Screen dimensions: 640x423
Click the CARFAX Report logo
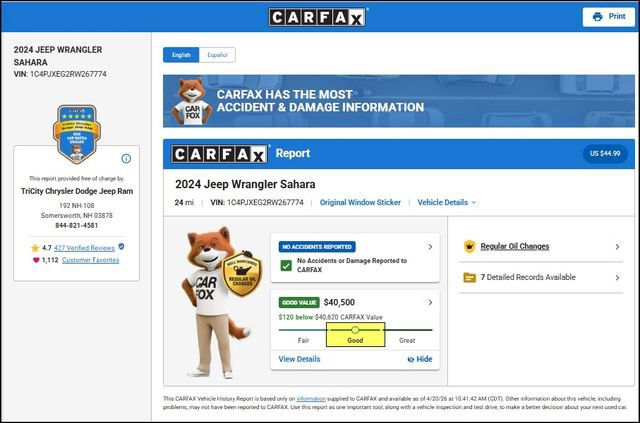point(220,154)
